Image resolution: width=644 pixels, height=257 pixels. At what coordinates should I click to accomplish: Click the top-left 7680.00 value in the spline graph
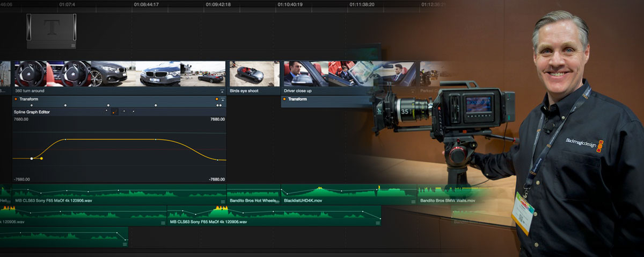click(21, 119)
